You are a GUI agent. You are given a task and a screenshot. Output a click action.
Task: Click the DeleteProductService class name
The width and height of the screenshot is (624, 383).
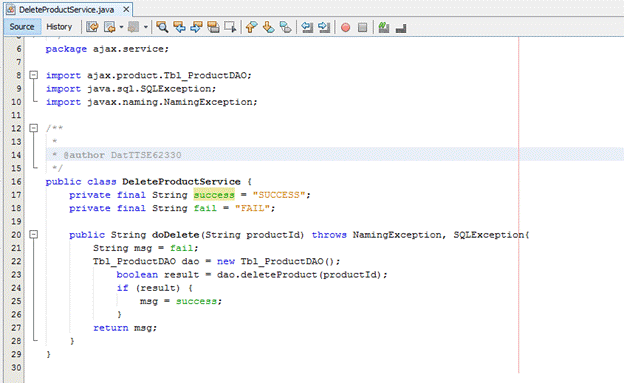pyautogui.click(x=181, y=182)
